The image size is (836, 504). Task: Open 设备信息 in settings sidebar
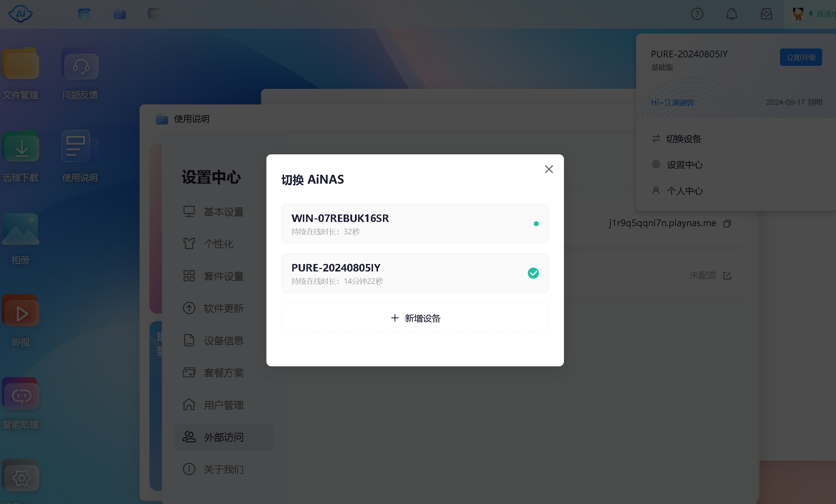tap(224, 340)
